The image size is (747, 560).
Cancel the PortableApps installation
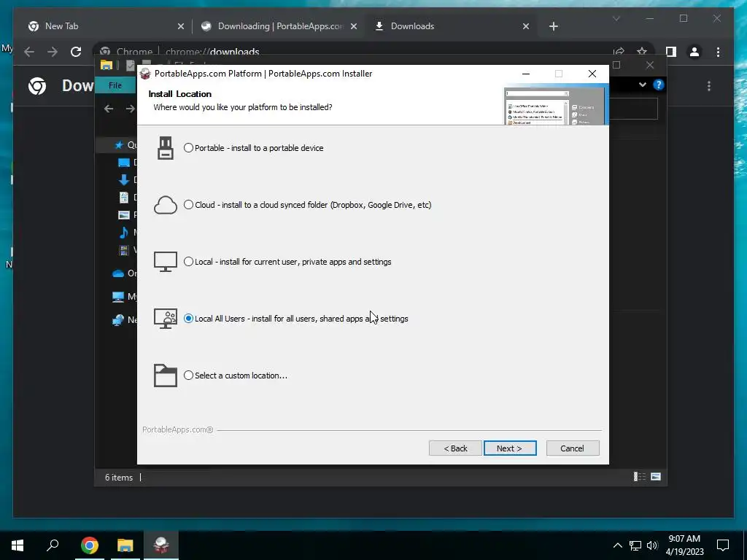tap(572, 448)
